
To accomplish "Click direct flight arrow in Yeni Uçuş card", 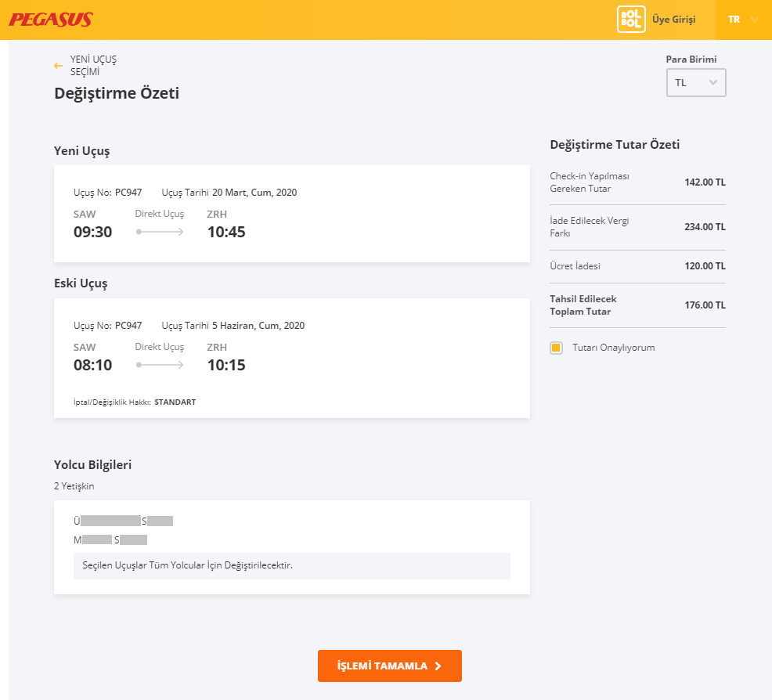I will coord(160,232).
